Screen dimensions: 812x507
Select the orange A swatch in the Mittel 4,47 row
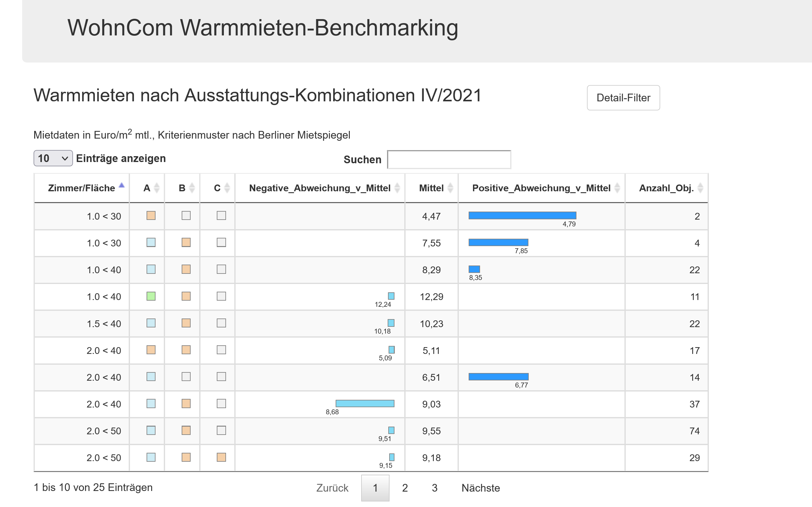click(x=151, y=216)
